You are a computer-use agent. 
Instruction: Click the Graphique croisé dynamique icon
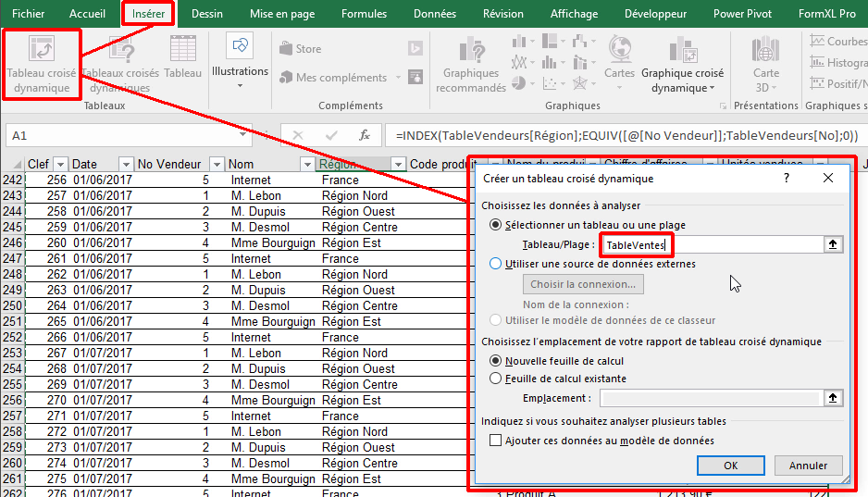click(683, 50)
